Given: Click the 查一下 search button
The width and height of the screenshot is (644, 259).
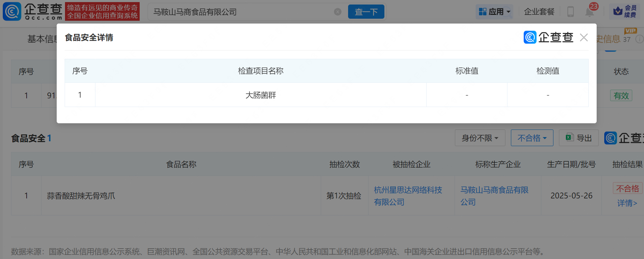Looking at the screenshot, I should (366, 12).
